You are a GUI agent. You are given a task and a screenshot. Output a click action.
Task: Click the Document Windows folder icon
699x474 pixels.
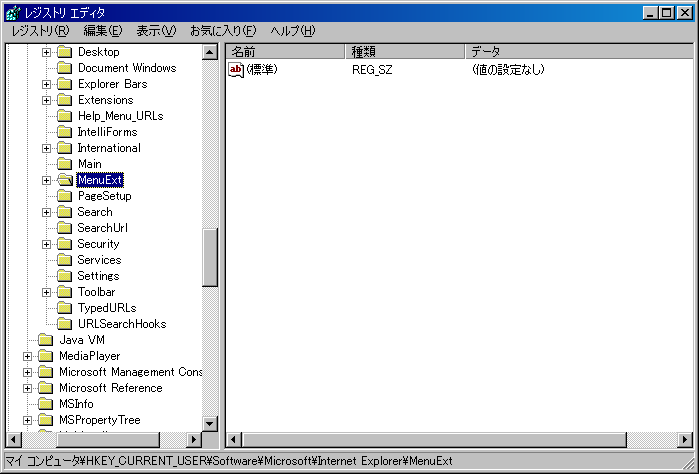click(65, 68)
